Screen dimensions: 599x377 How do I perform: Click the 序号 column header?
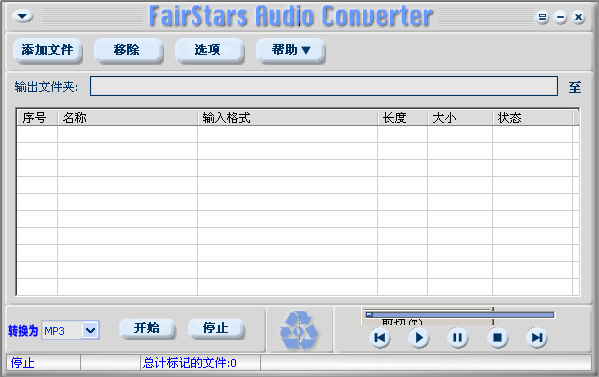tap(37, 118)
